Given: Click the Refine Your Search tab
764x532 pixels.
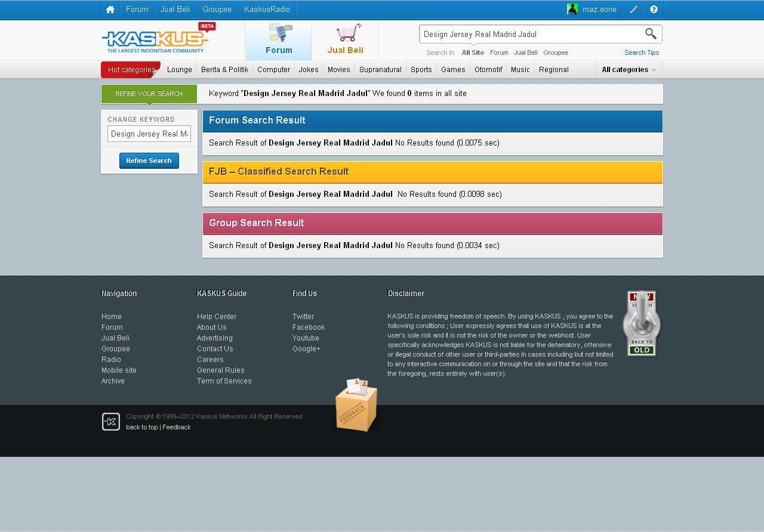Looking at the screenshot, I should pyautogui.click(x=149, y=94).
